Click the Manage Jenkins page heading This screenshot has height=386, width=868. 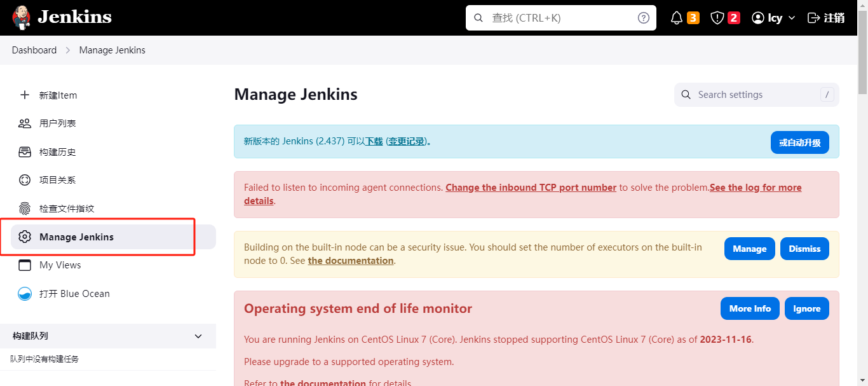pos(296,95)
